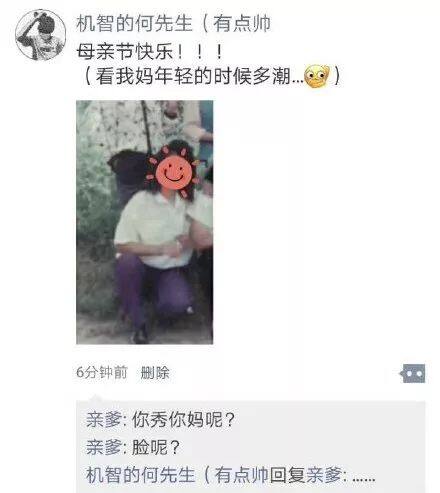Screen dimensions: 440x493
Task: Reply to the comment 你秀你妈呢?
Action: tap(184, 420)
